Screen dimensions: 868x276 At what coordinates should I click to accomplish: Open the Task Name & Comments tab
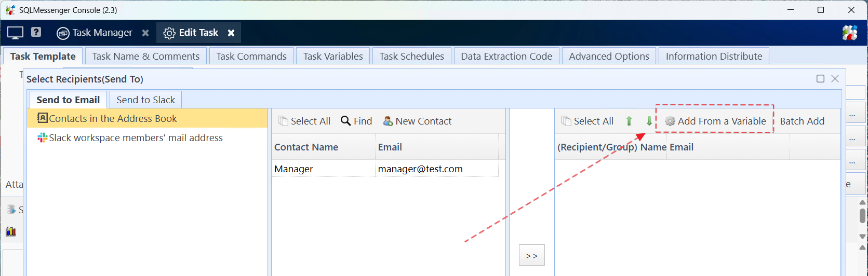click(x=146, y=56)
